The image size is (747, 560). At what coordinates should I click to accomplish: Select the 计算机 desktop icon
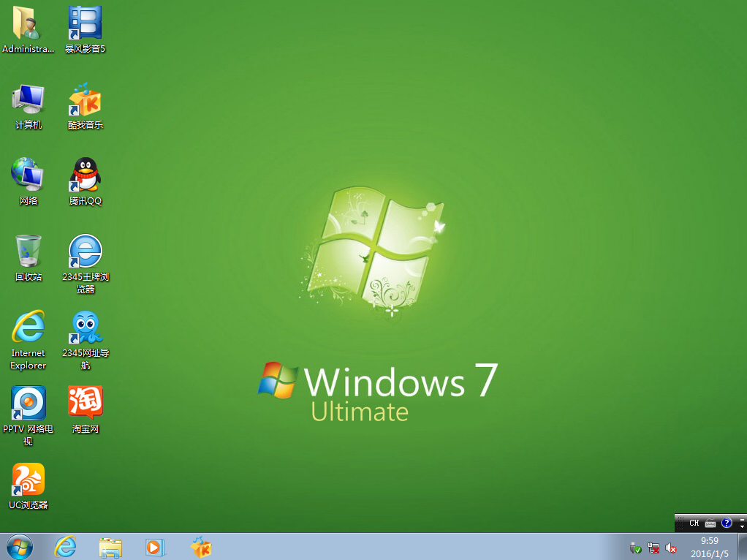28,99
